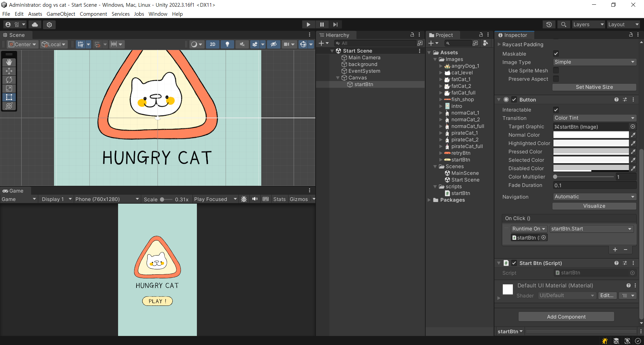Add listener to On Click list
The image size is (644, 345).
615,250
